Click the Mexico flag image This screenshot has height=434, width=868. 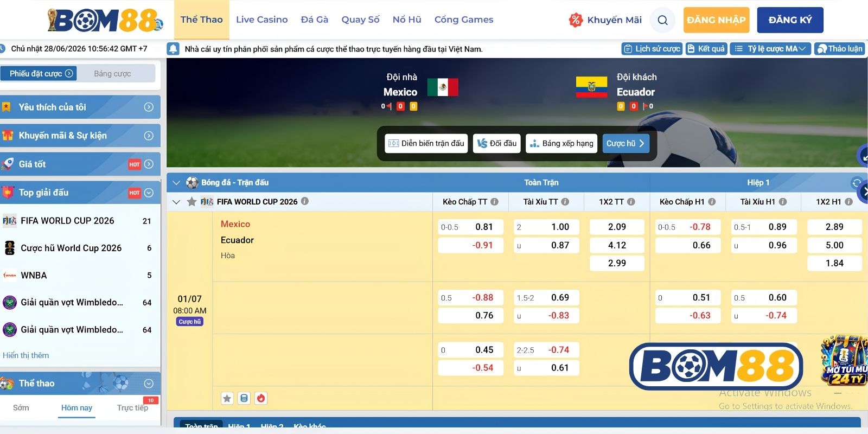tap(443, 87)
